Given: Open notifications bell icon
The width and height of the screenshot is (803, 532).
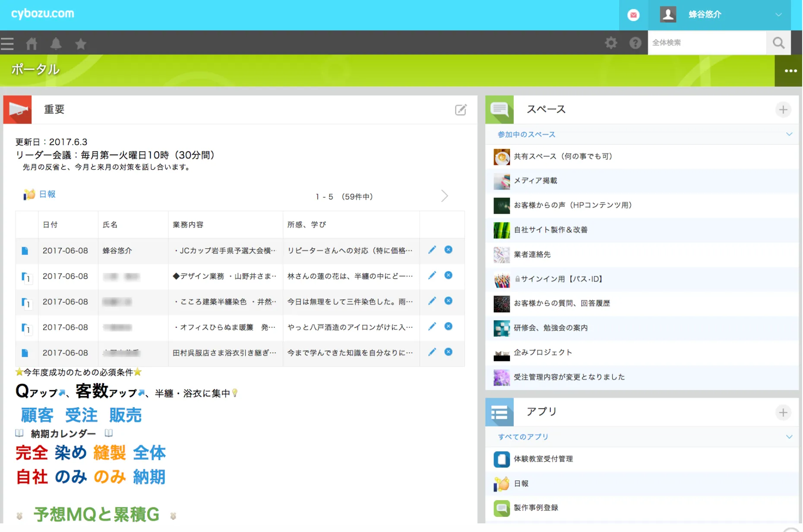Looking at the screenshot, I should [56, 44].
